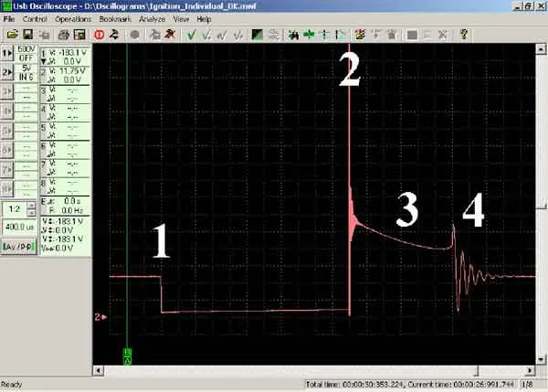This screenshot has width=548, height=392.
Task: Open the 400.0 us timebase field
Action: click(19, 227)
